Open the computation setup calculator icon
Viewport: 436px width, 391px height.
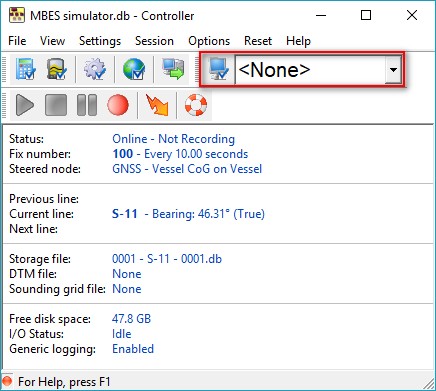coord(26,69)
